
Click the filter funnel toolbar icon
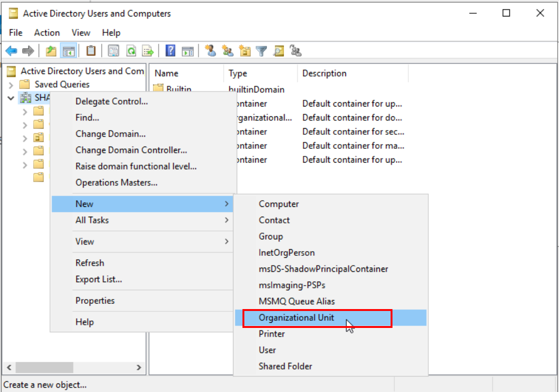tap(261, 51)
